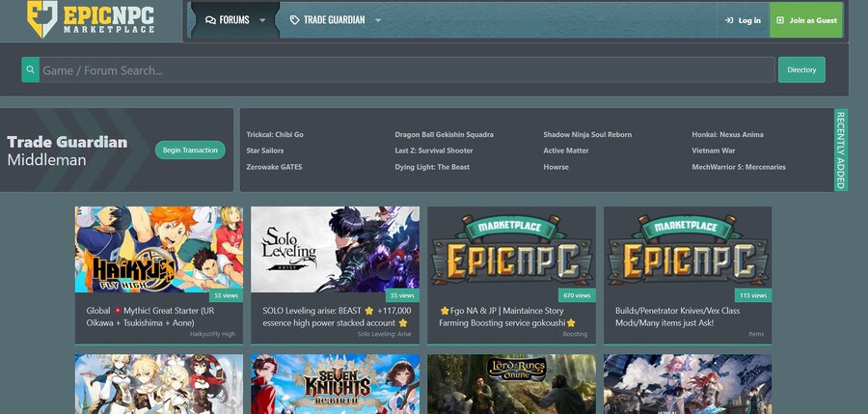This screenshot has height=414, width=868.
Task: Open the Directory button
Action: (x=801, y=69)
